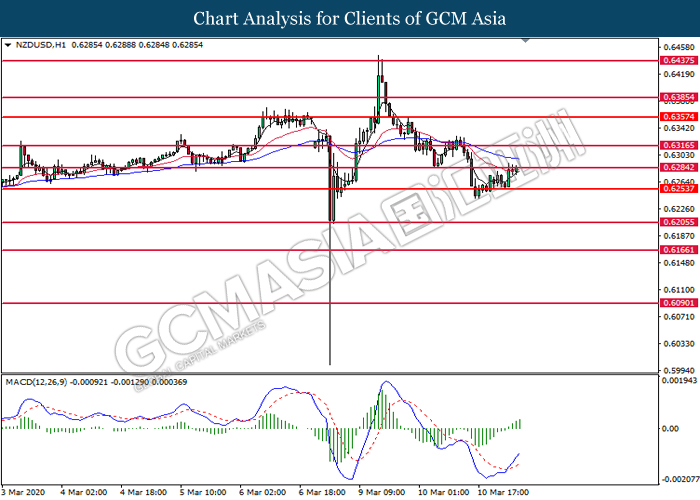
Task: Select the 0.62842 red price tag
Action: [x=676, y=168]
